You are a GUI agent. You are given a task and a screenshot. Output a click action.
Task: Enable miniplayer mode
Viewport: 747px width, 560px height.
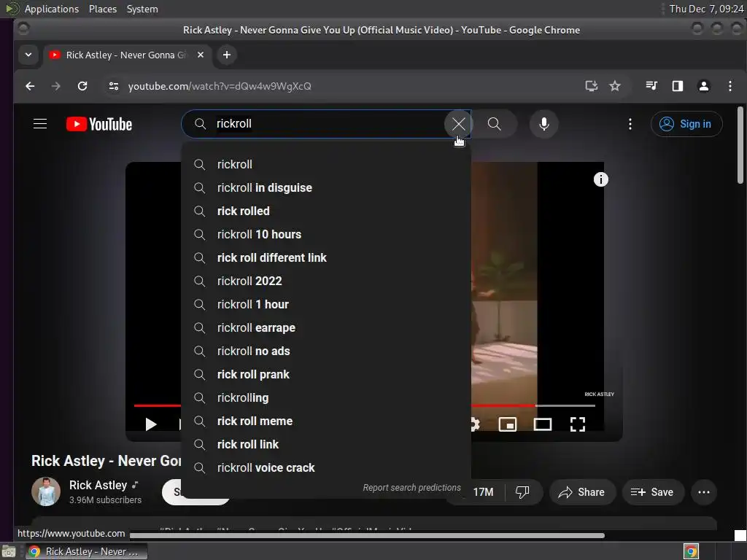[x=508, y=424]
